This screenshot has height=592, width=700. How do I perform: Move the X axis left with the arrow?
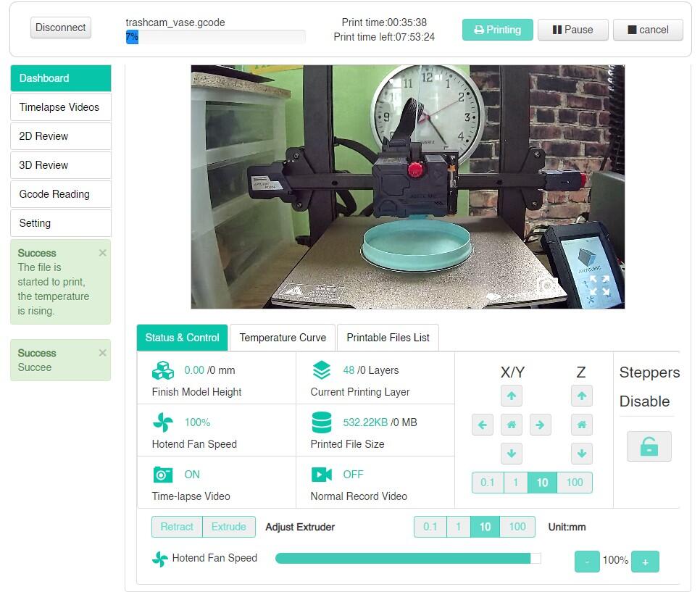(x=483, y=425)
